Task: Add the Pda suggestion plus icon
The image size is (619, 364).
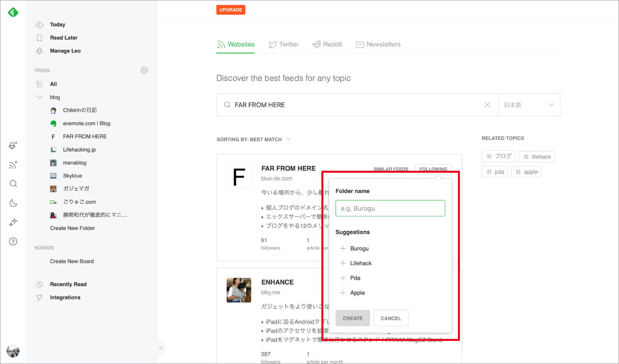Action: pos(343,278)
